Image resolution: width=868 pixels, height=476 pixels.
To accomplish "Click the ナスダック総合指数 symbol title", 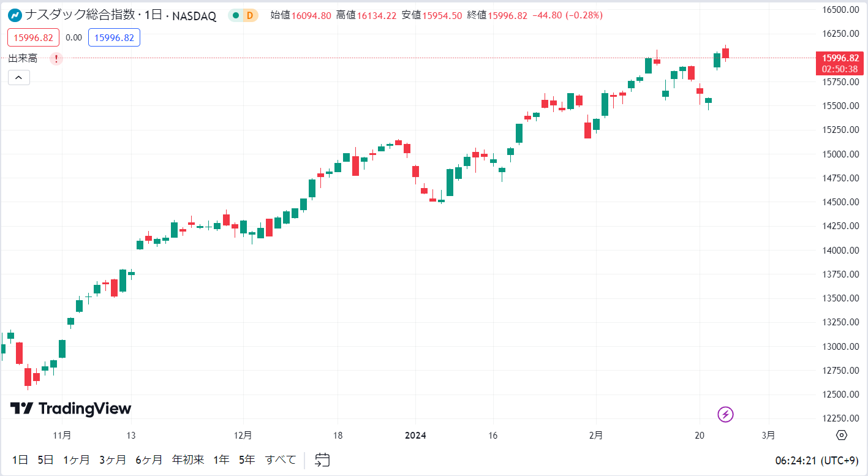I will (x=81, y=15).
